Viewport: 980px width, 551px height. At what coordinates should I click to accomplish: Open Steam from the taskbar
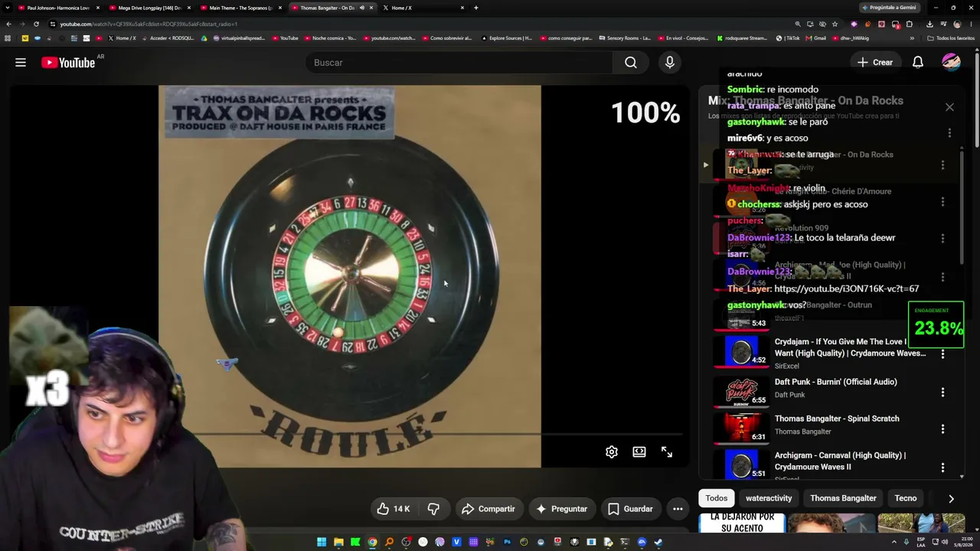(658, 543)
